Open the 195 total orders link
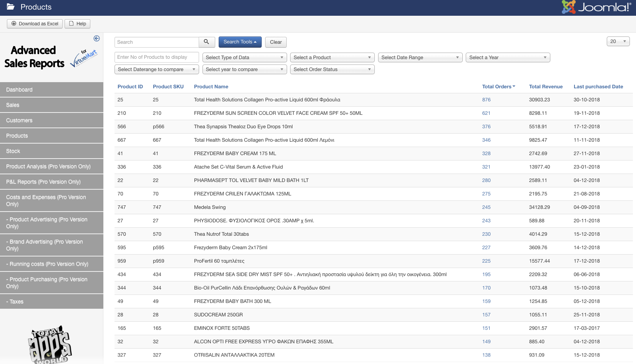Viewport: 636px width, 364px height. (x=486, y=275)
